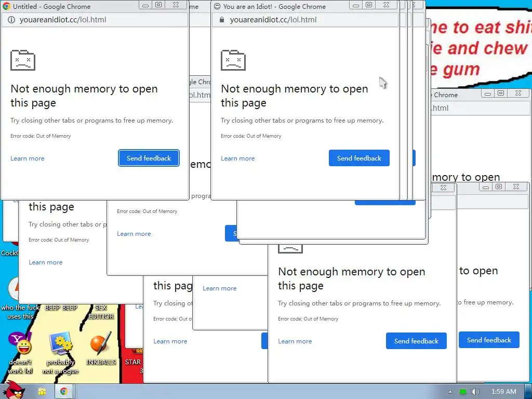
Task: Click the 'Untitled - Google Chrome' window title
Action: click(x=52, y=6)
